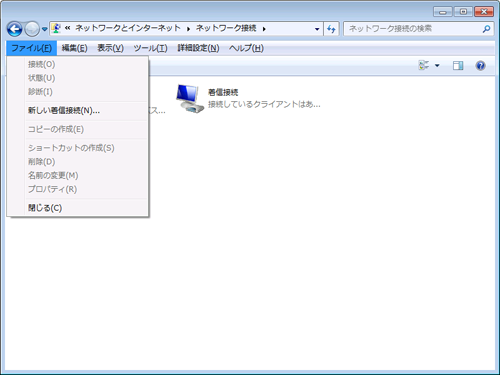Close the Network Connections window
500x375 pixels.
click(x=484, y=12)
